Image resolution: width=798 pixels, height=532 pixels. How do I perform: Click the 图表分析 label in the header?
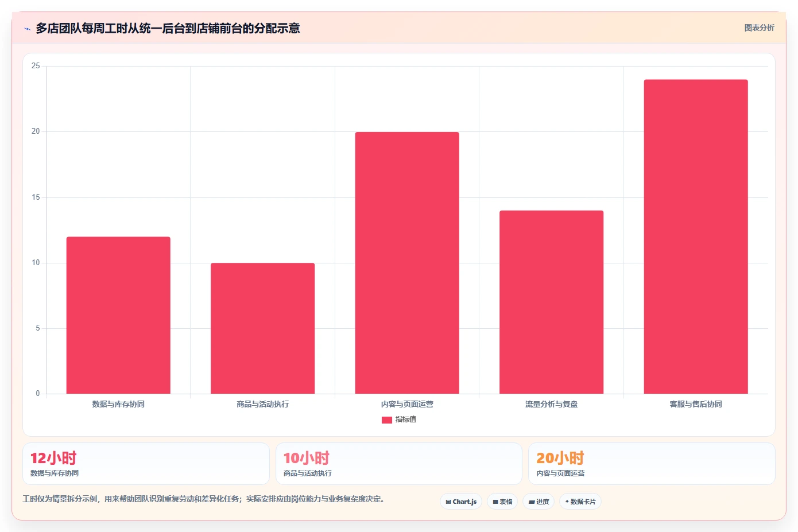click(759, 28)
